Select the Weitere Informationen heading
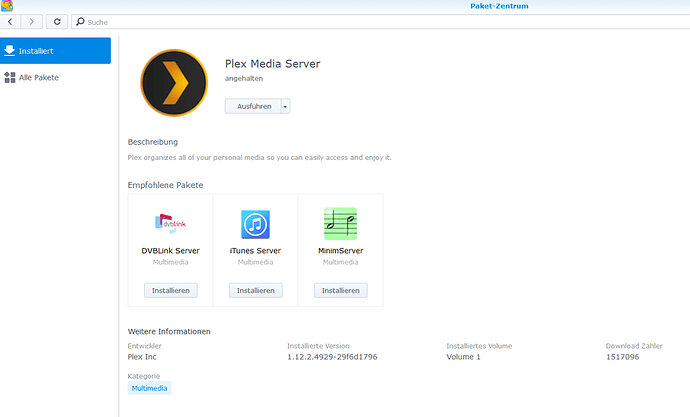This screenshot has height=417, width=690. (169, 332)
